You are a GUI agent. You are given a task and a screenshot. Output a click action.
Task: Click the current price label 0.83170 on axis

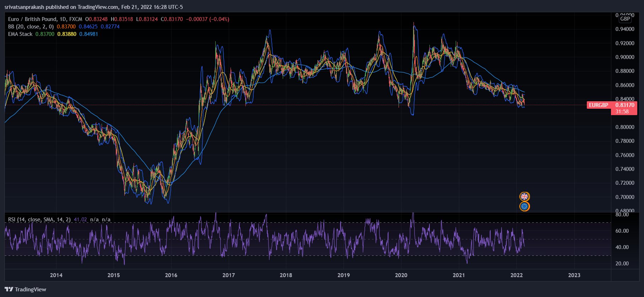624,105
